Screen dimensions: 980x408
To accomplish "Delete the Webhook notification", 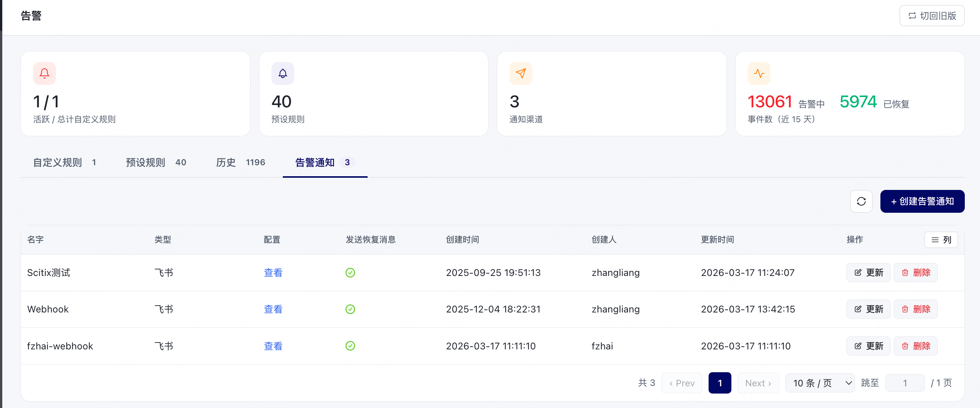I will pos(915,309).
